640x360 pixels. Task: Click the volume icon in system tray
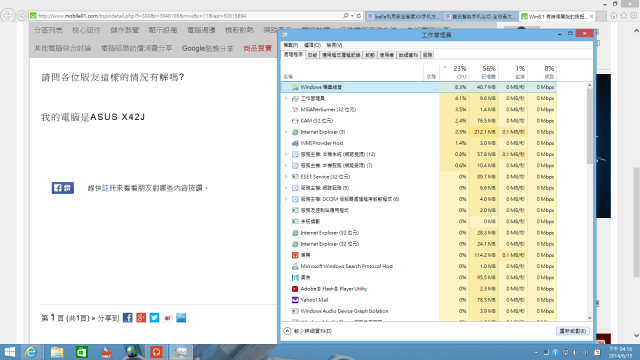[x=575, y=352]
